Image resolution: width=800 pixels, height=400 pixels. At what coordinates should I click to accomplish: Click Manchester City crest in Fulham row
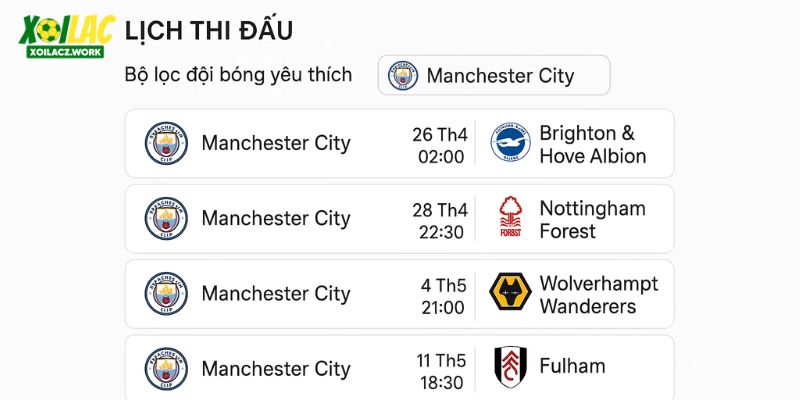[166, 369]
